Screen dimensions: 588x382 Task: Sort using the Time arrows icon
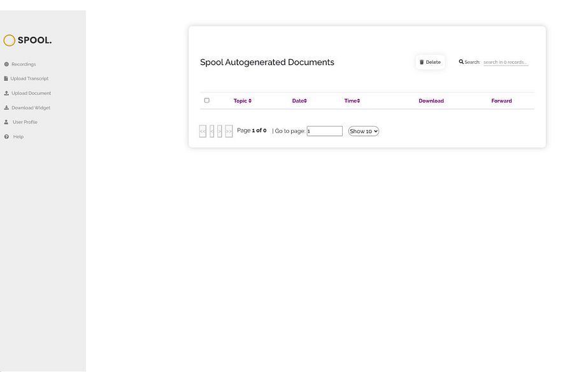(359, 101)
